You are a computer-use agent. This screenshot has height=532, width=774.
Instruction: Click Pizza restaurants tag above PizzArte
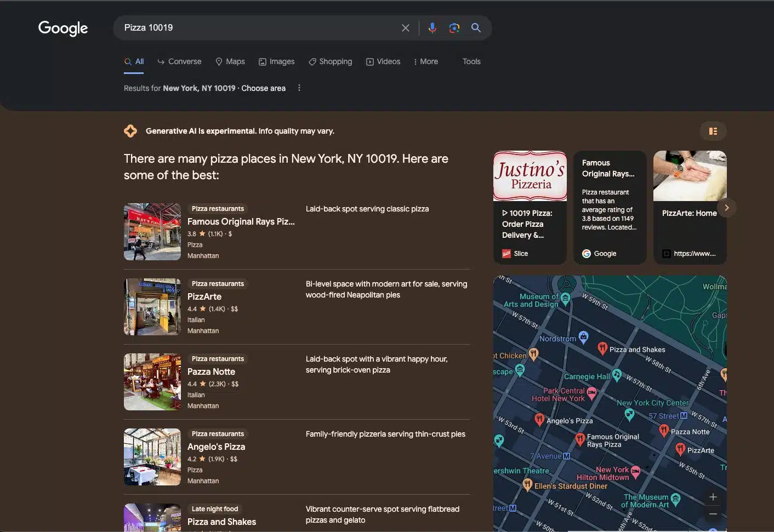click(218, 284)
